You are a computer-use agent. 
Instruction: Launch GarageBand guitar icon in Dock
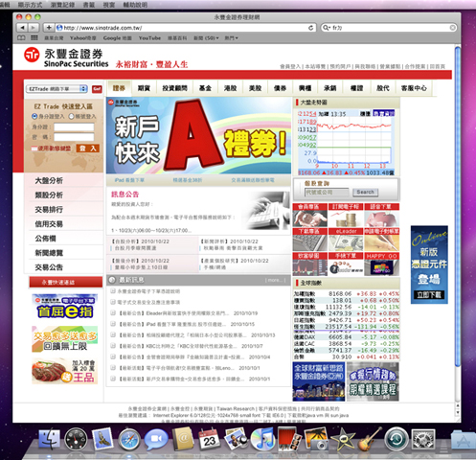[370, 439]
